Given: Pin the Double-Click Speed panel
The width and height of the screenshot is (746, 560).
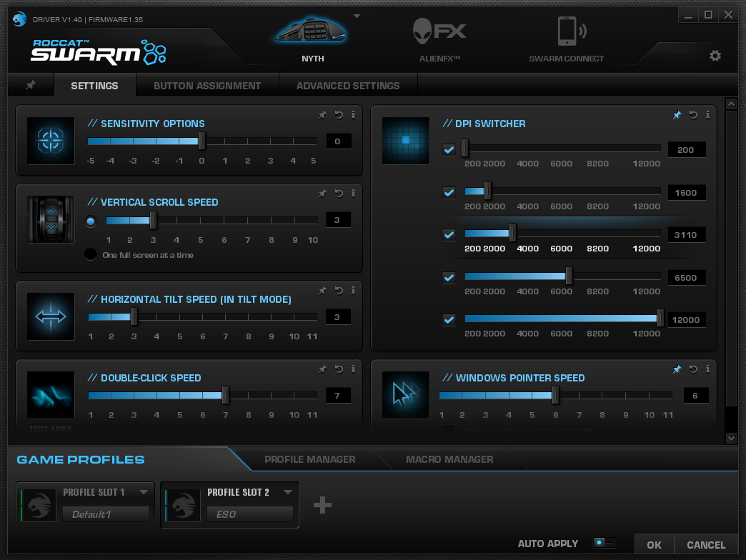Looking at the screenshot, I should pos(322,369).
